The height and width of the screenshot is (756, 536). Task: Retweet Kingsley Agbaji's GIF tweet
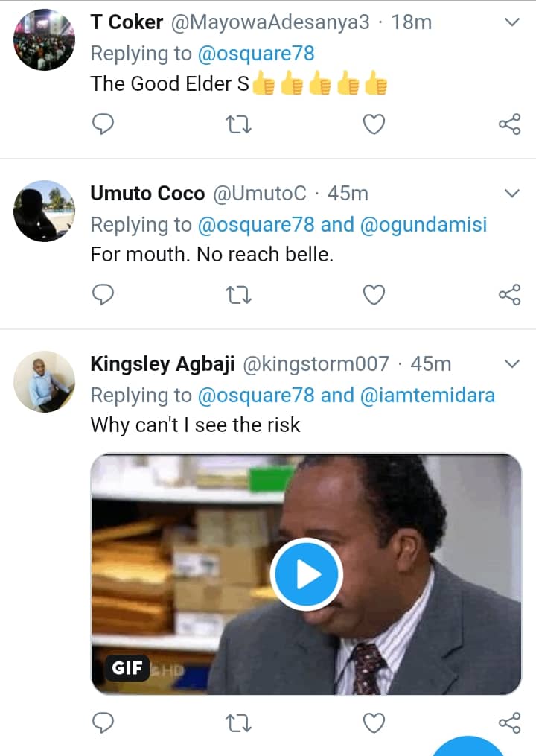pos(238,722)
